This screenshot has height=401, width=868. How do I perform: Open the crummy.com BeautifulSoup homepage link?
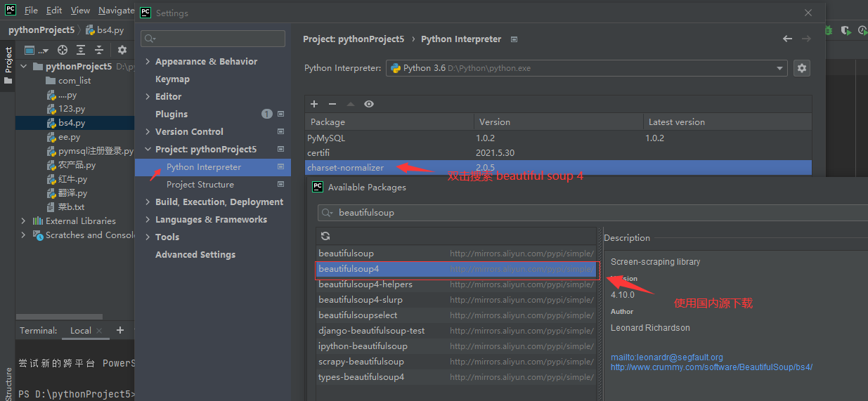point(711,367)
